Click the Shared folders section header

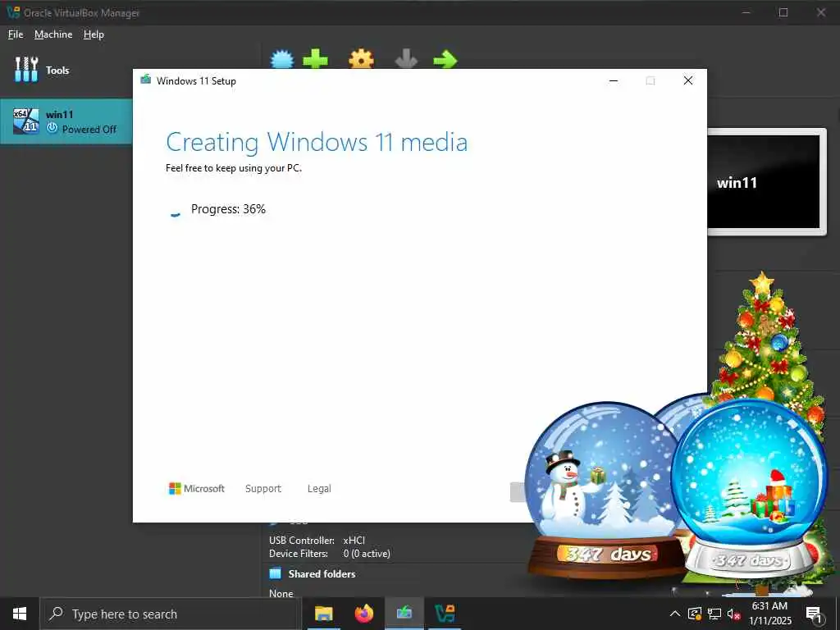tap(322, 573)
